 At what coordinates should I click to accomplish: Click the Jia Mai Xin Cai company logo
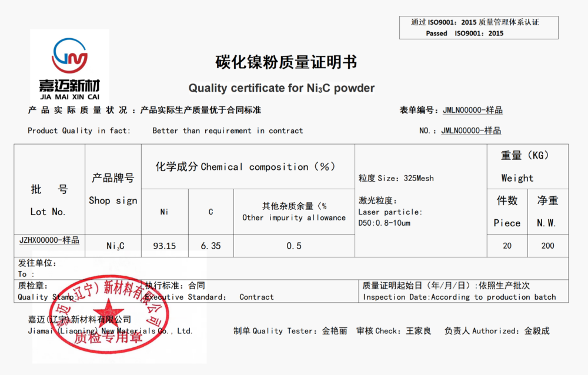coord(69,68)
